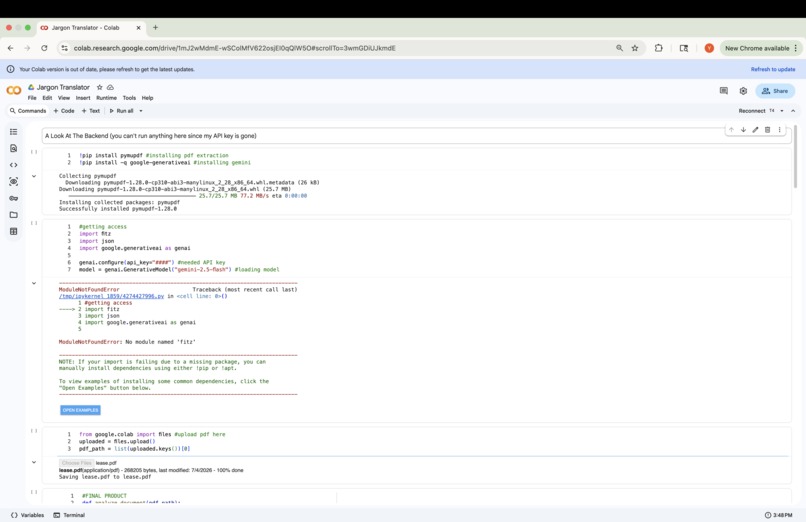806x522 pixels.
Task: Dismiss the info icon in the update banner
Action: click(x=10, y=69)
